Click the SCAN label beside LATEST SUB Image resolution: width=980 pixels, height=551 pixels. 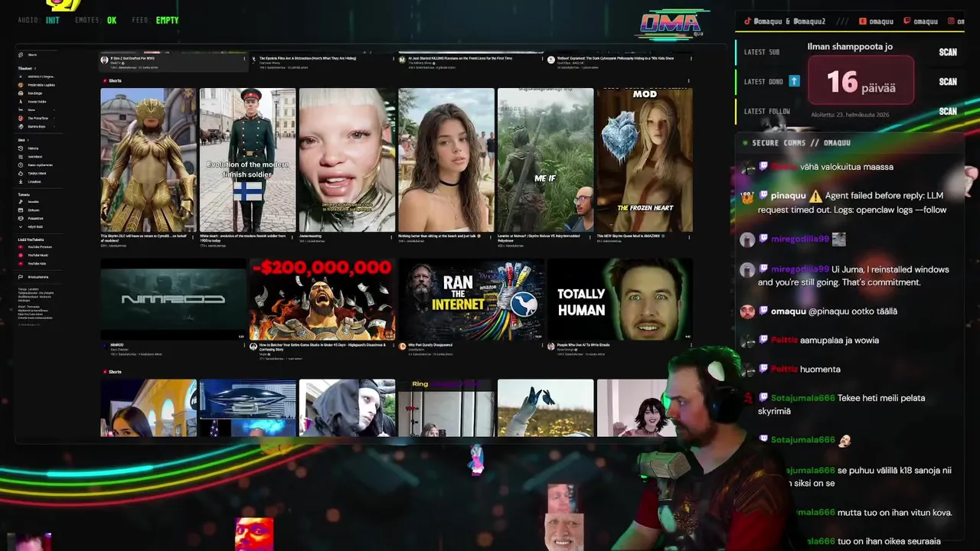tap(948, 52)
